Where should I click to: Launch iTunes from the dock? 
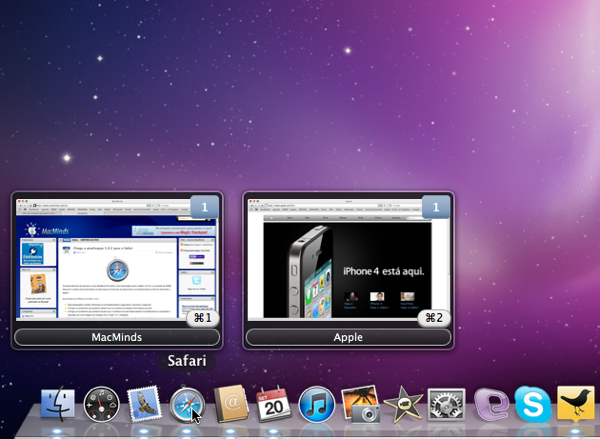click(316, 406)
